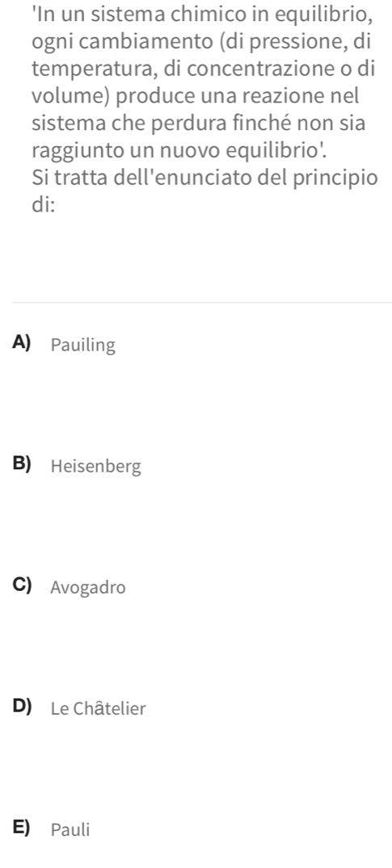Pick Avogadro as the answer
The width and height of the screenshot is (392, 868).
(88, 587)
